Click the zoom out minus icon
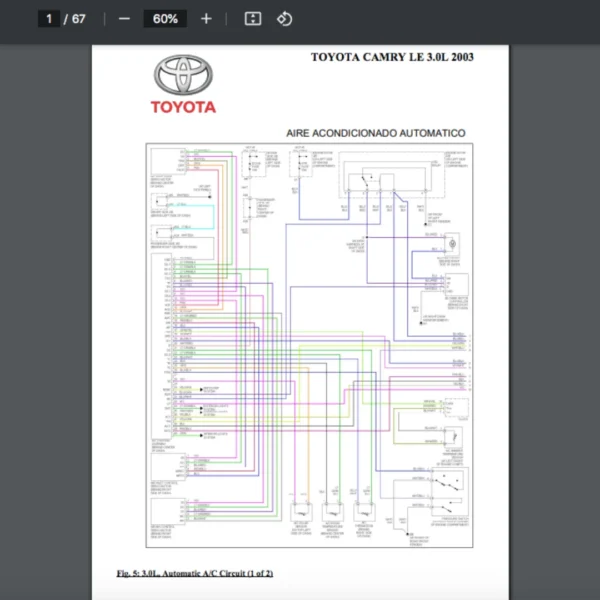Screen dimensions: 600x600 (x=124, y=19)
